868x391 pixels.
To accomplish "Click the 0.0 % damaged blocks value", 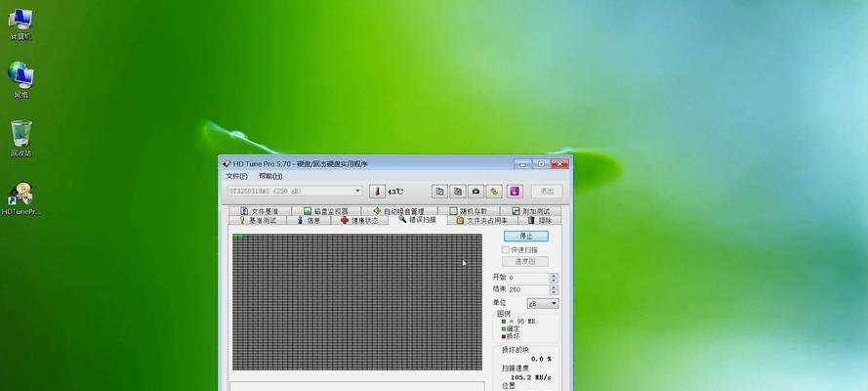I will (541, 359).
